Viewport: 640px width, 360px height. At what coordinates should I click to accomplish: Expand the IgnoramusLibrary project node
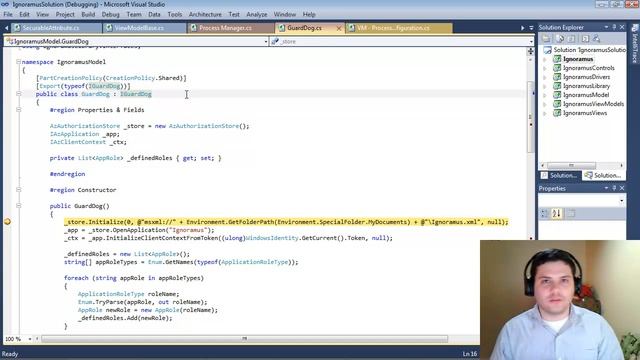(x=545, y=86)
